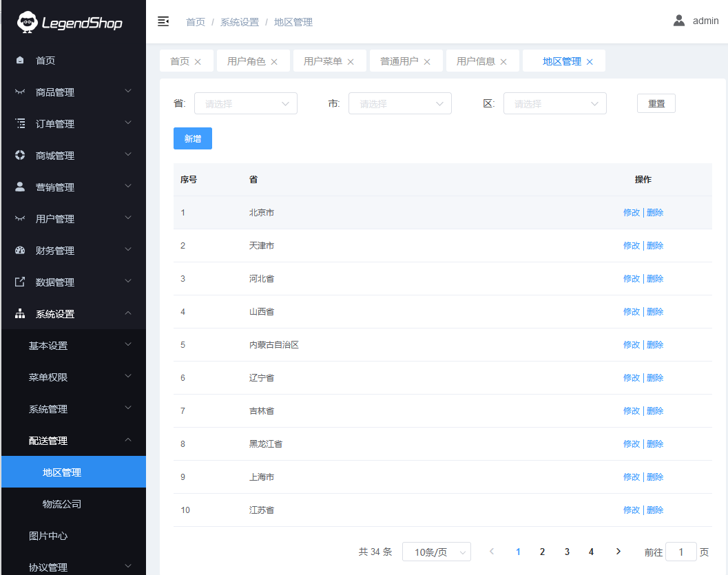Select 物流公司 in the sidebar menu

(62, 504)
